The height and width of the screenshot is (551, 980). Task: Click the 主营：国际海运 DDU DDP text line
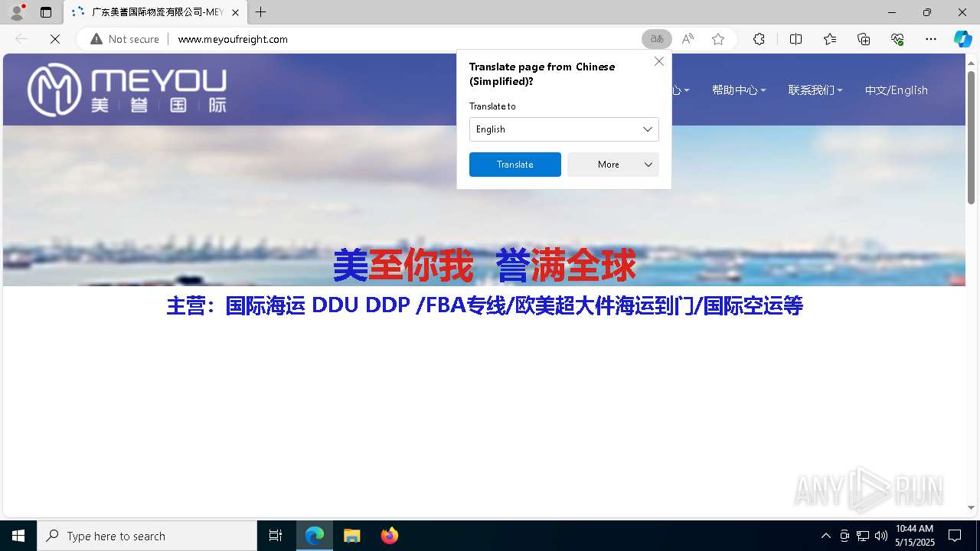(485, 306)
